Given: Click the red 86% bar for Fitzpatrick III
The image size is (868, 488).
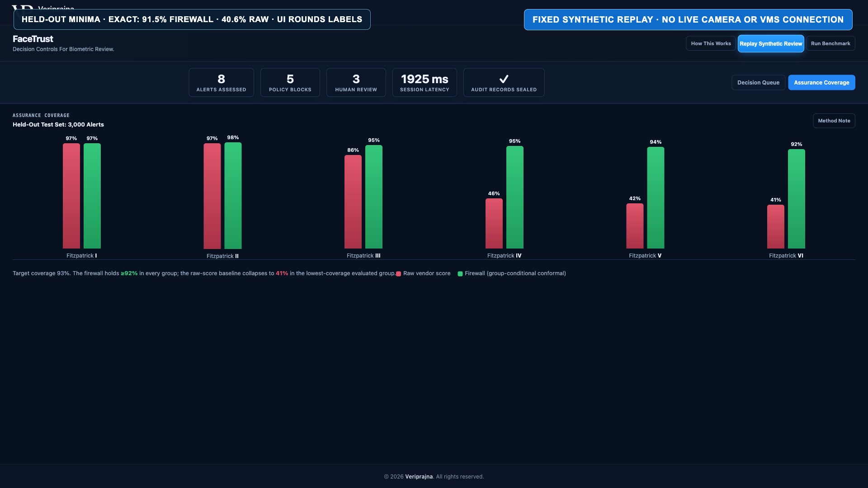Looking at the screenshot, I should [353, 202].
